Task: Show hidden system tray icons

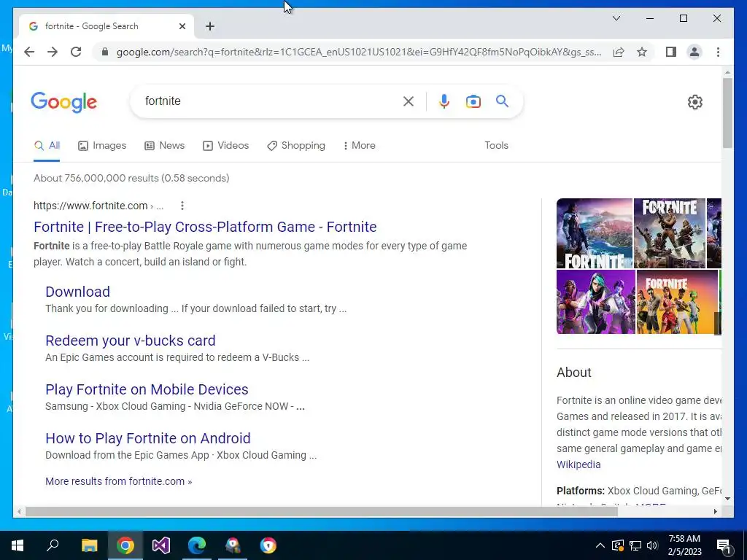Action: click(x=600, y=545)
